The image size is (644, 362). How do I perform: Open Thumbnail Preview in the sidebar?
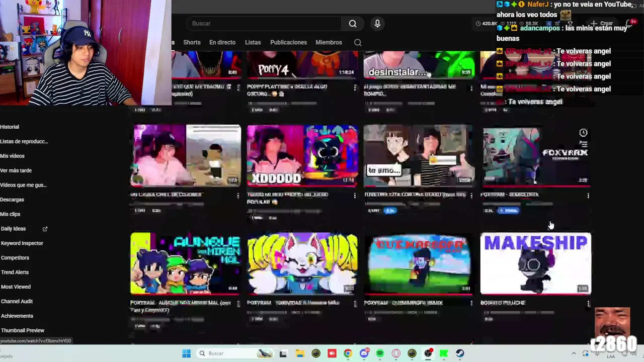point(23,331)
